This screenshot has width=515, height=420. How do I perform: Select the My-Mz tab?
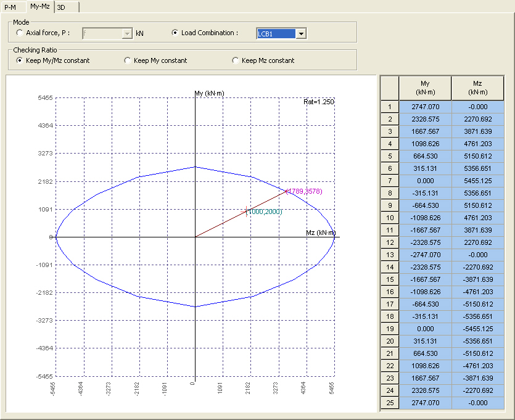(x=39, y=6)
